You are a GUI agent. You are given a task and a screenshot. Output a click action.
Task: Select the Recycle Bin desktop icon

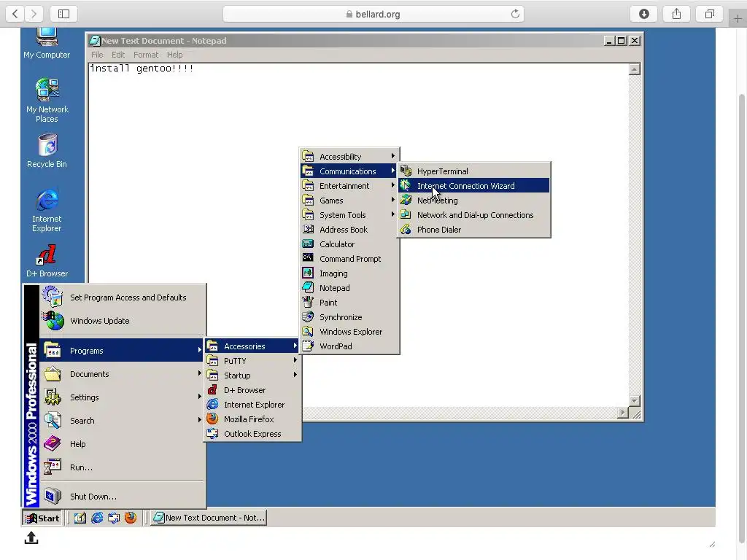click(47, 151)
